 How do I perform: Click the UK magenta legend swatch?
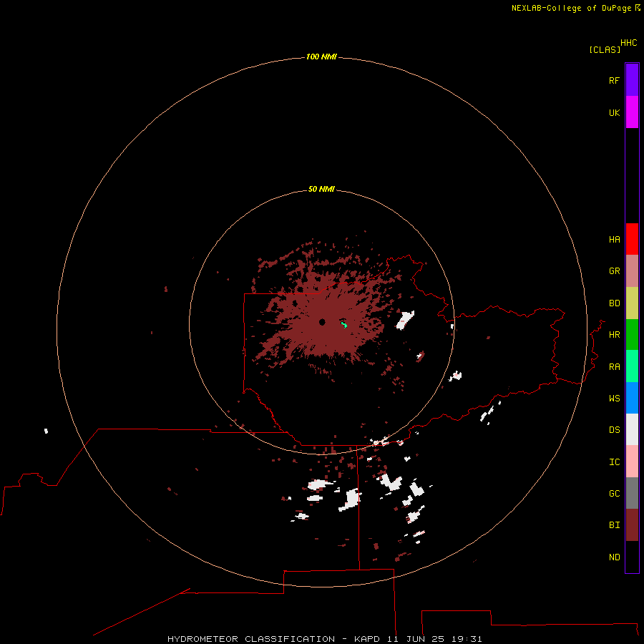pyautogui.click(x=632, y=112)
